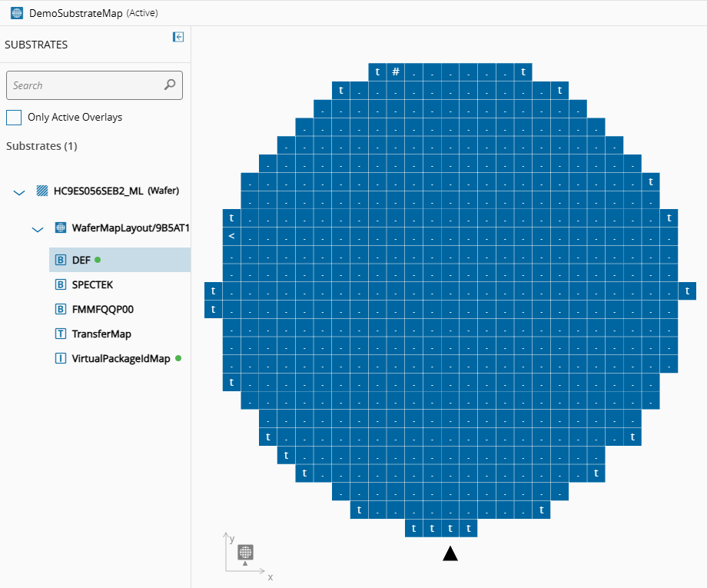The height and width of the screenshot is (588, 707).
Task: Select WaferMapLayout/9B5AT1 tree row
Action: coord(131,228)
